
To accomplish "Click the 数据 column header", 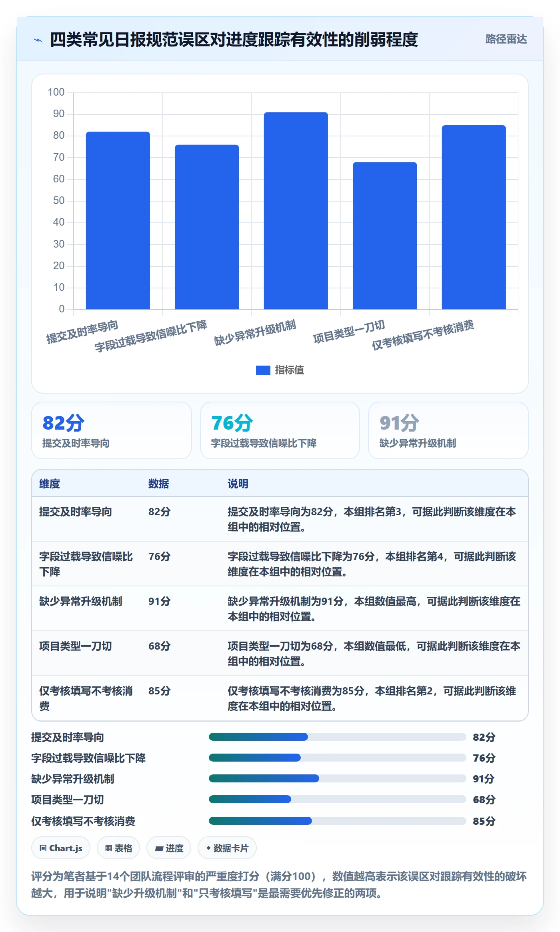I will [159, 484].
